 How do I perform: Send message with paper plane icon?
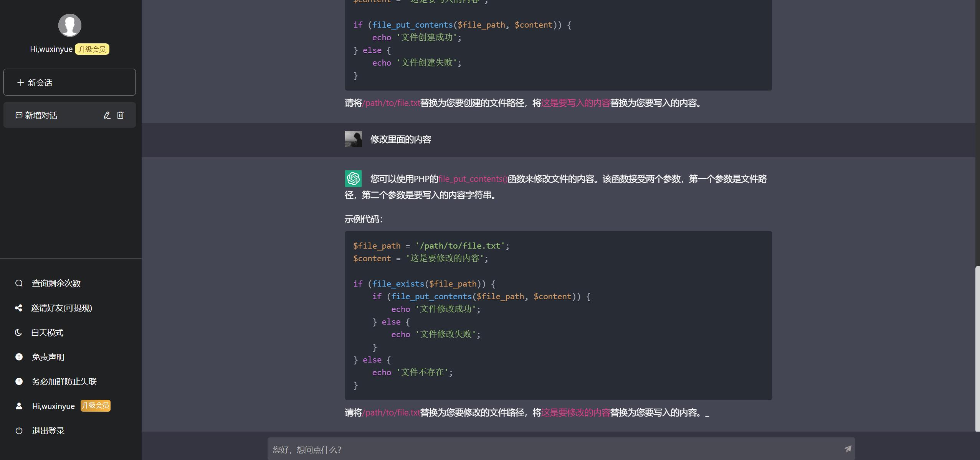pyautogui.click(x=848, y=449)
